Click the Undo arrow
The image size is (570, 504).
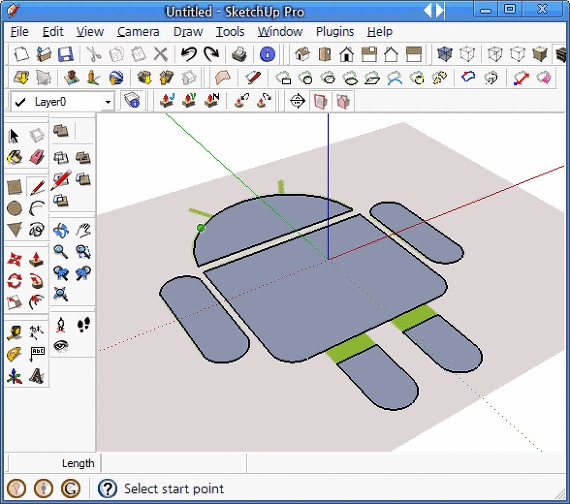(x=189, y=54)
